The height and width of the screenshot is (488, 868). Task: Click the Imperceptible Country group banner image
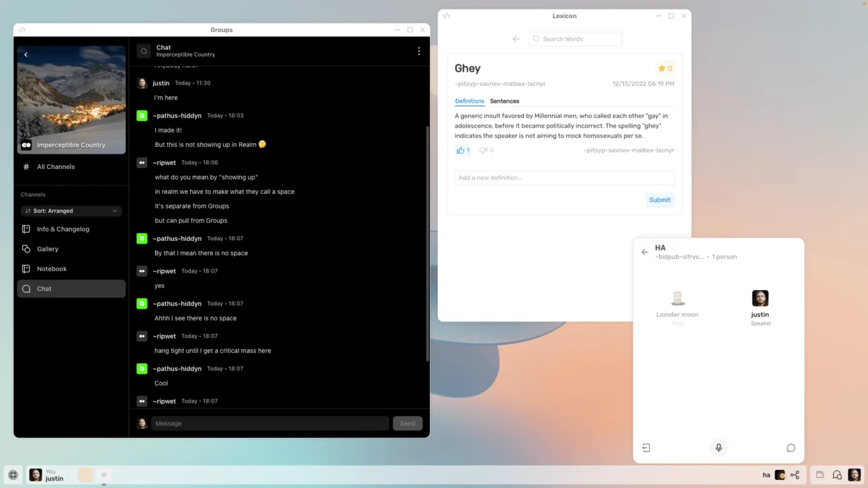coord(71,100)
